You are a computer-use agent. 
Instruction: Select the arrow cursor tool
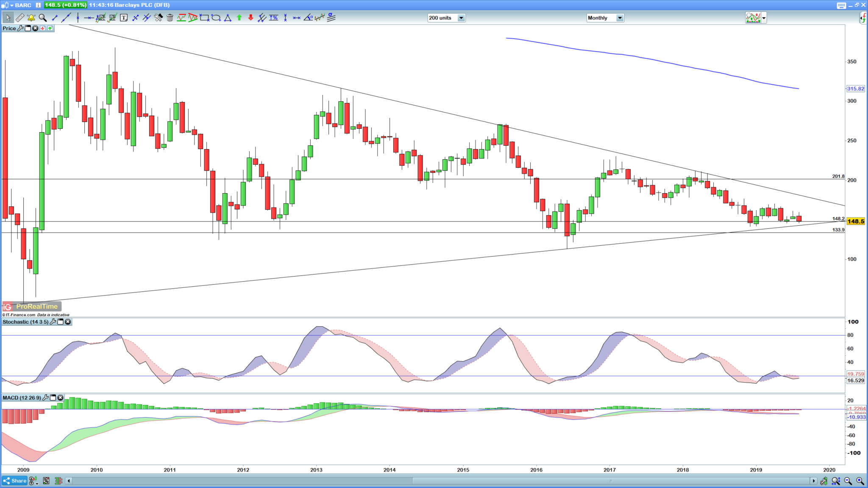8,18
